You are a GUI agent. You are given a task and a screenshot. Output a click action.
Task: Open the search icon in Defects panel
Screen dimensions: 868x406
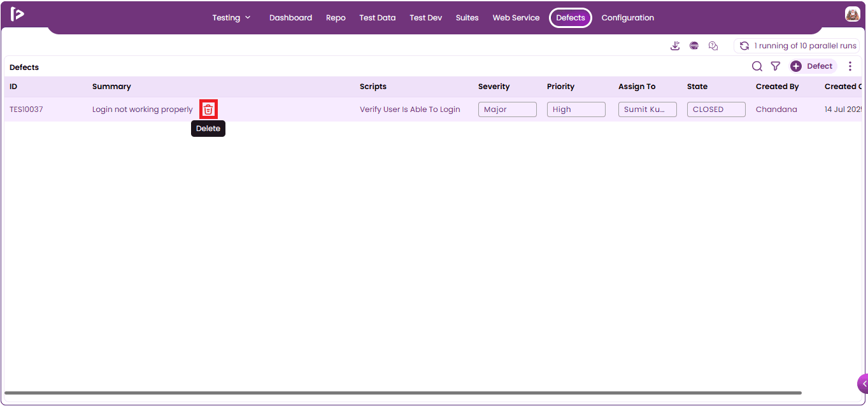tap(757, 66)
